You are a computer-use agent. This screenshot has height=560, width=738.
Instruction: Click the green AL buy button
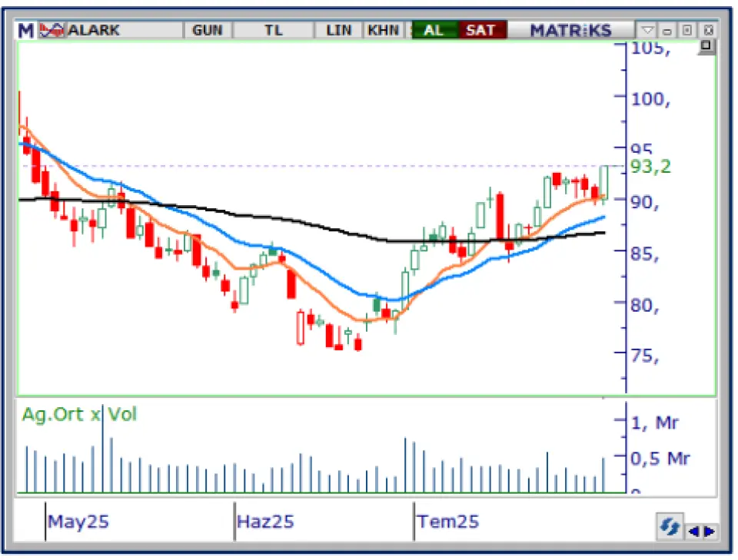pyautogui.click(x=434, y=31)
